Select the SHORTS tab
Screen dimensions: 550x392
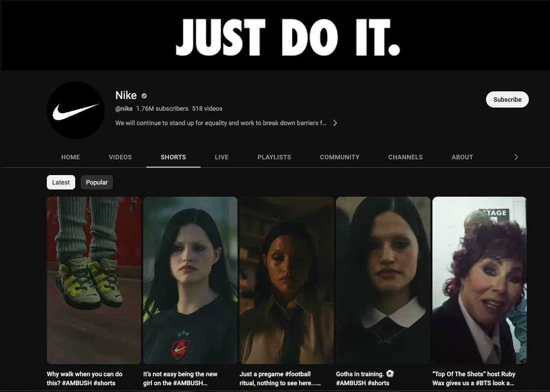173,157
